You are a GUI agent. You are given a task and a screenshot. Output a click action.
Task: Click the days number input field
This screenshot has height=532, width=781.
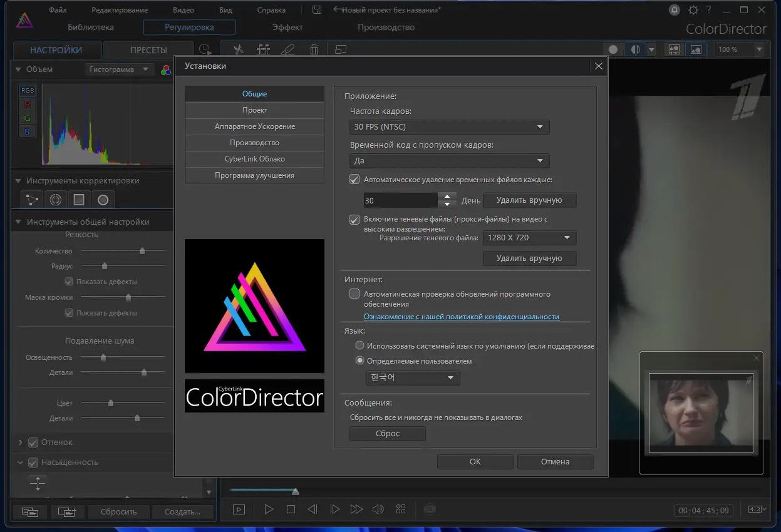tap(400, 200)
